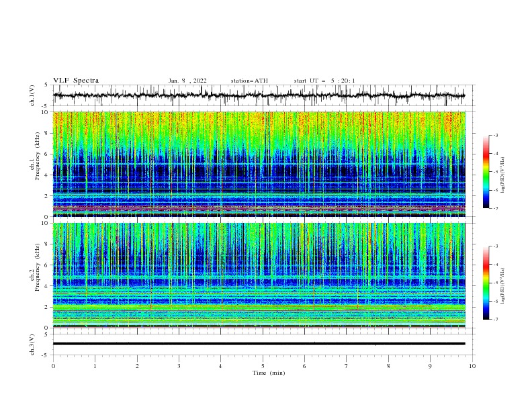Click the "5" tick on the time axis

(263, 366)
